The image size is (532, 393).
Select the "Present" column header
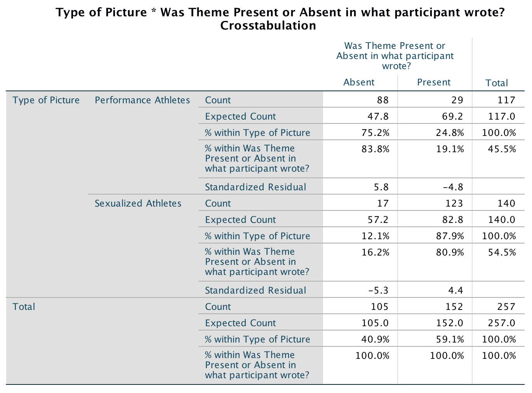pyautogui.click(x=433, y=82)
